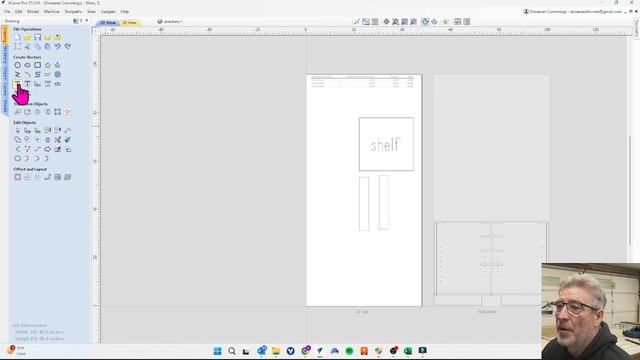Open the Model menu
This screenshot has height=360, width=640.
(33, 11)
